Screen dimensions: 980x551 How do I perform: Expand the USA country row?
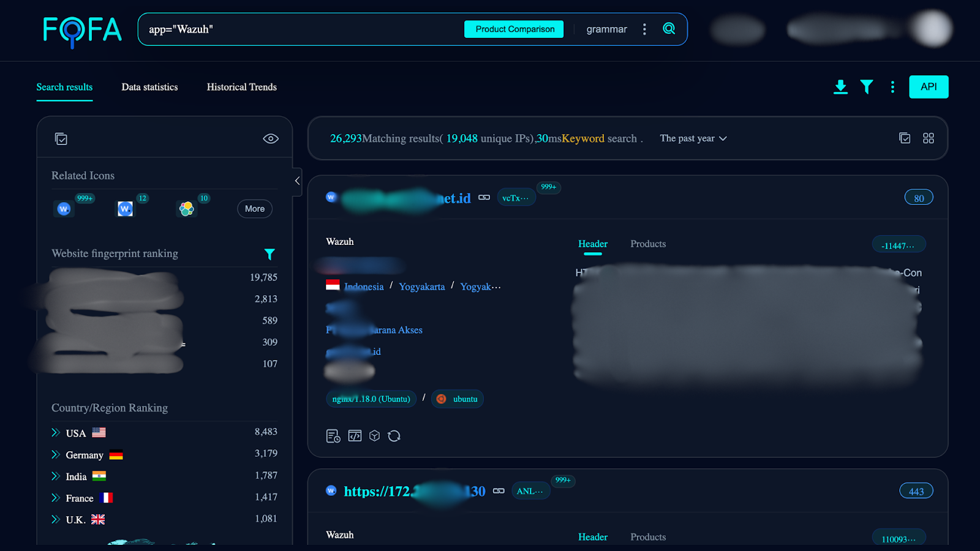click(56, 433)
